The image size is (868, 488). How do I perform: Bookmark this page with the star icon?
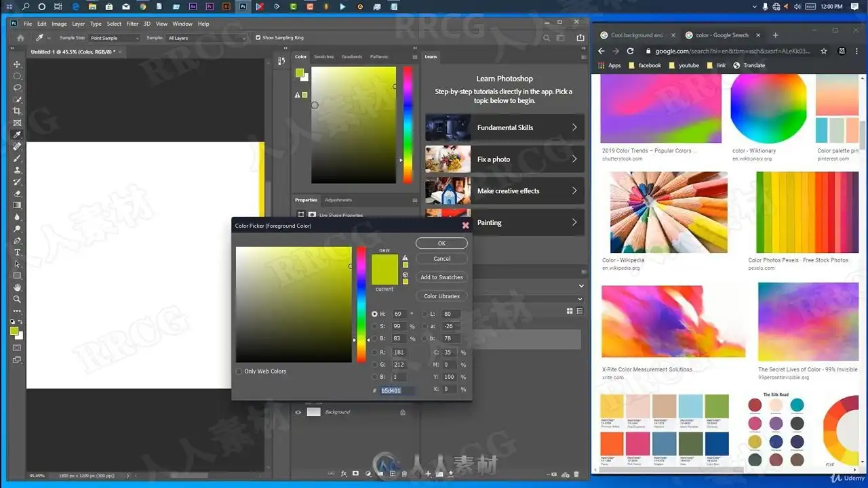[x=824, y=51]
